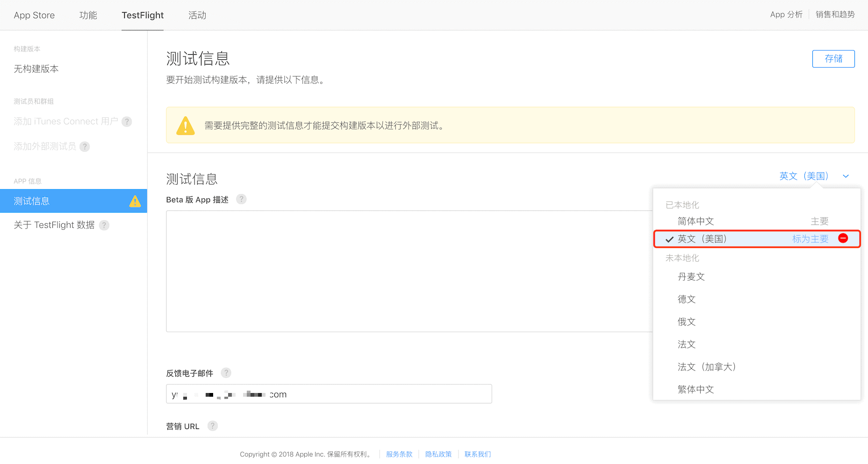Click 添加外部测试员 in sidebar
Viewport: 868px width, 464px height.
coord(45,147)
